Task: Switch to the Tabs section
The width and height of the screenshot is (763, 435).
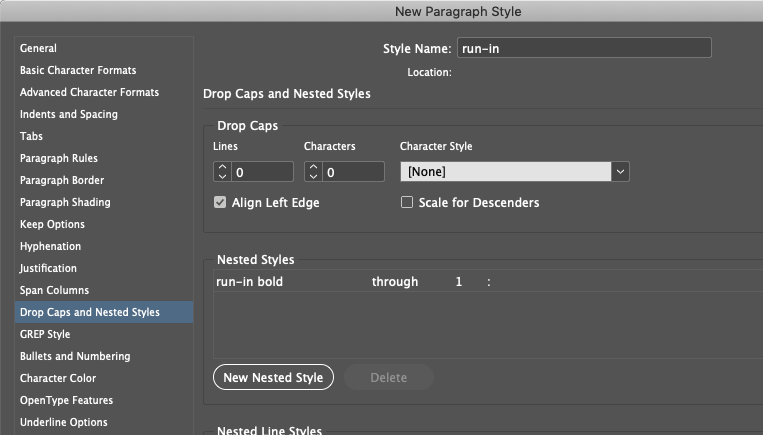Action: (x=31, y=136)
